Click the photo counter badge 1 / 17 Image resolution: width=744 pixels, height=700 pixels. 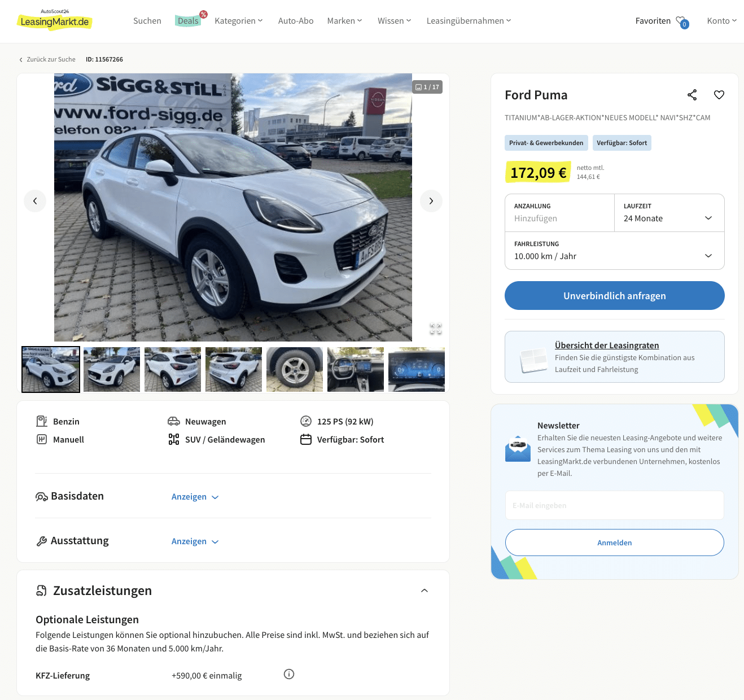(x=427, y=87)
